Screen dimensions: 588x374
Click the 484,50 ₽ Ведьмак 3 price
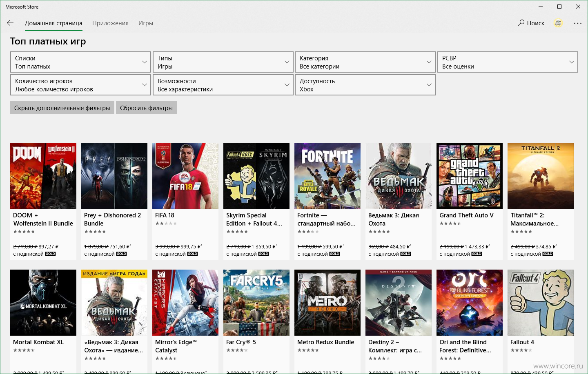(401, 247)
